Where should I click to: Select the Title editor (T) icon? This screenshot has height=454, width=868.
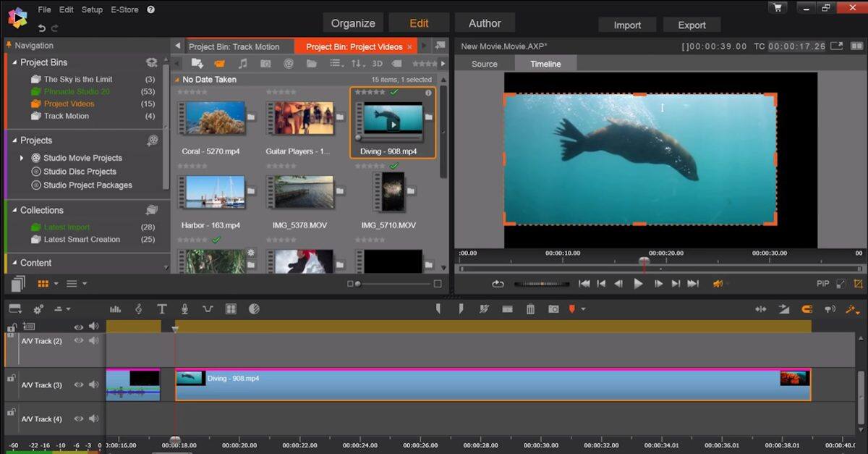tap(162, 308)
